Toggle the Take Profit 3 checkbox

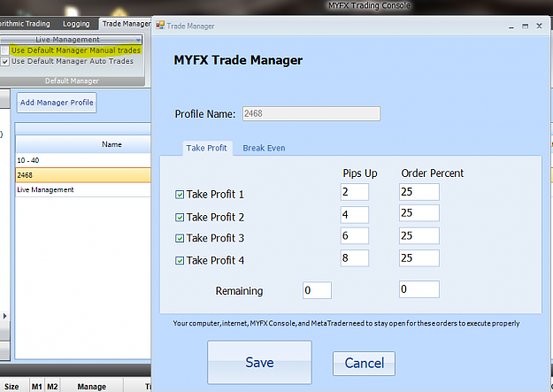tap(180, 239)
